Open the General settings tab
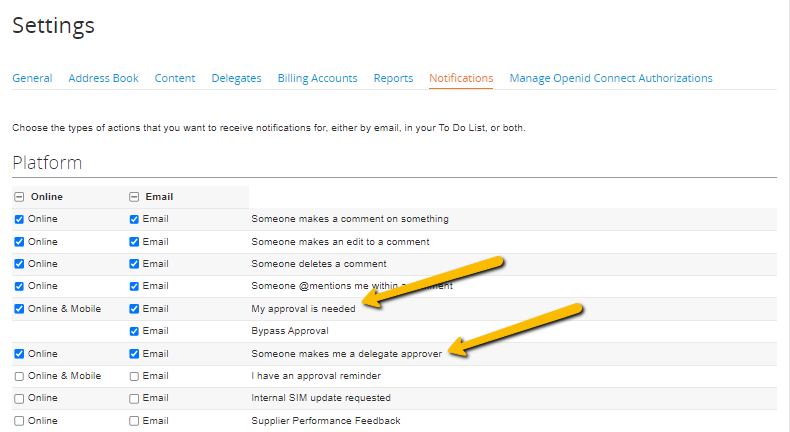 point(32,78)
